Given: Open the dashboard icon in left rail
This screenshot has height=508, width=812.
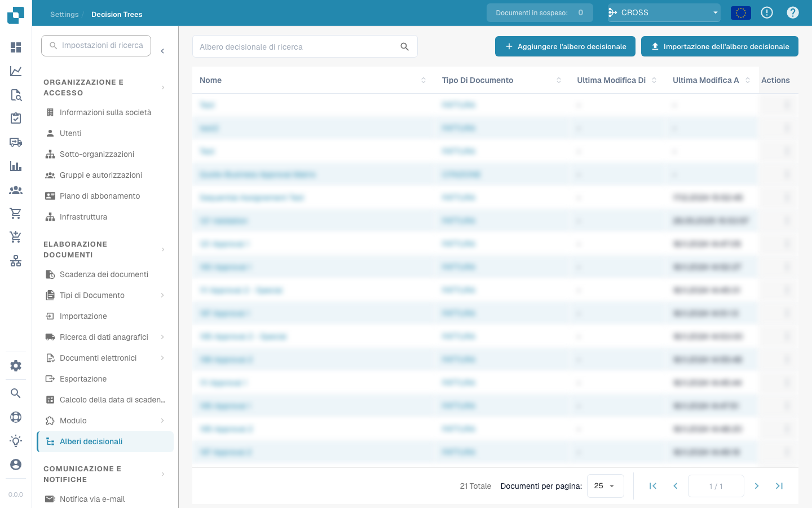Looking at the screenshot, I should (16, 47).
